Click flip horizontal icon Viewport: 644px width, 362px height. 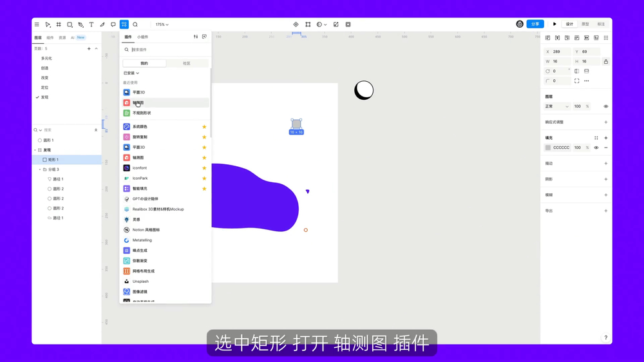[576, 71]
